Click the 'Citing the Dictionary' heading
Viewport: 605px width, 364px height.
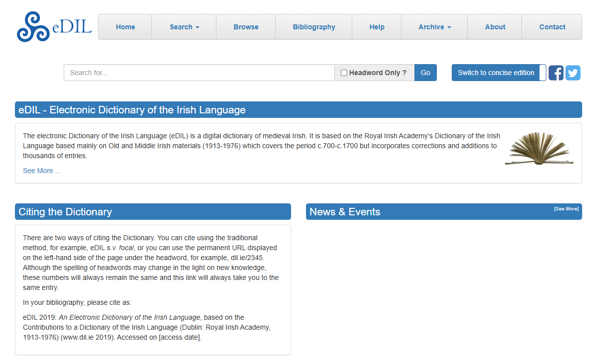(x=65, y=212)
